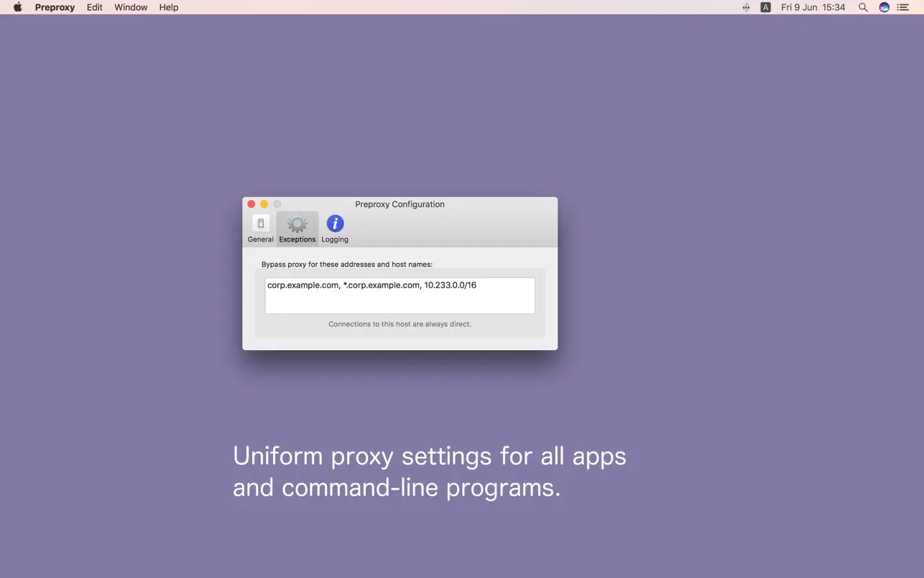Click the General pane switch icon
This screenshot has width=924, height=578.
click(260, 224)
